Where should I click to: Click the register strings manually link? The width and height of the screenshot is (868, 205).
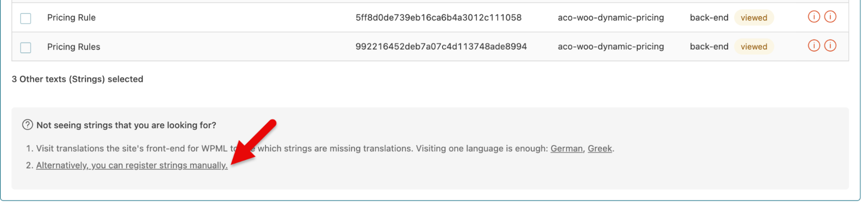(132, 165)
